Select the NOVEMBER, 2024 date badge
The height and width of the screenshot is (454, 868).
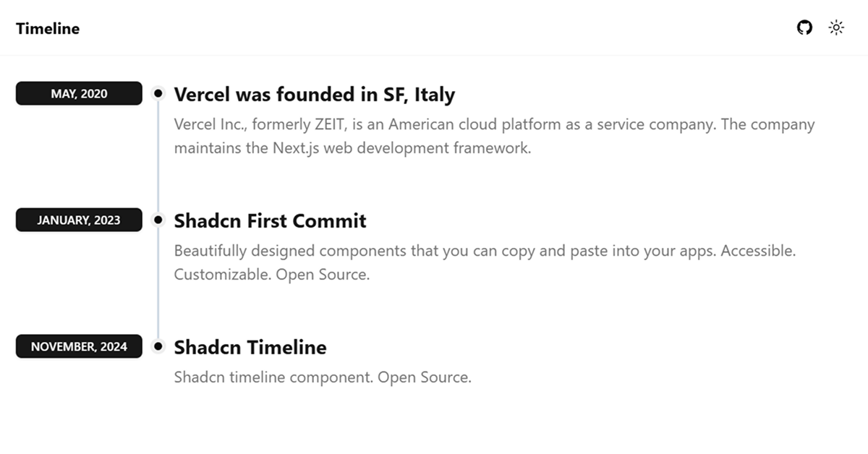[79, 346]
